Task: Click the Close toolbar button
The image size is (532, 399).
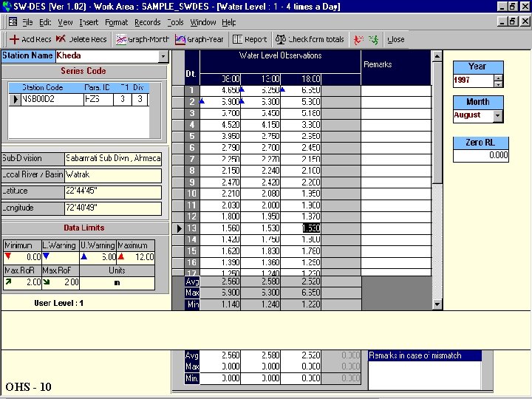Action: click(x=396, y=40)
